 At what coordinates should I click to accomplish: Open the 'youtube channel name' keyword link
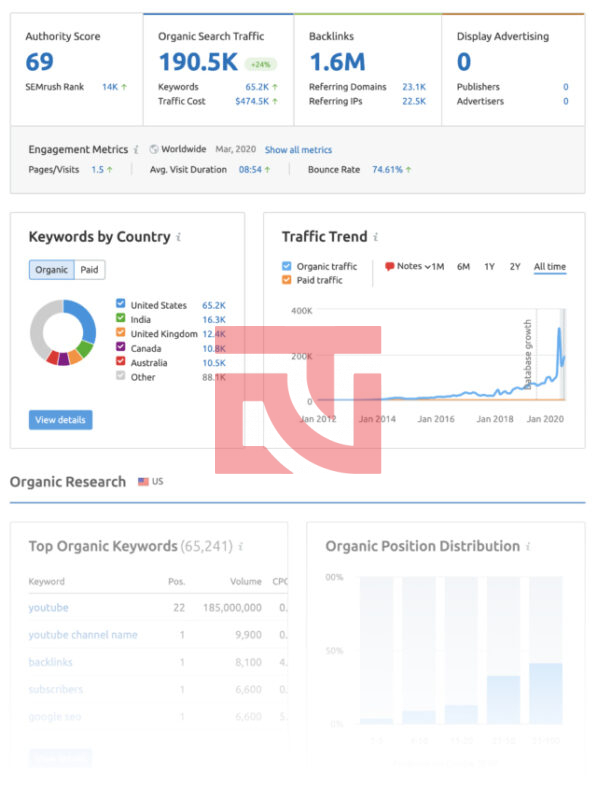click(x=83, y=635)
